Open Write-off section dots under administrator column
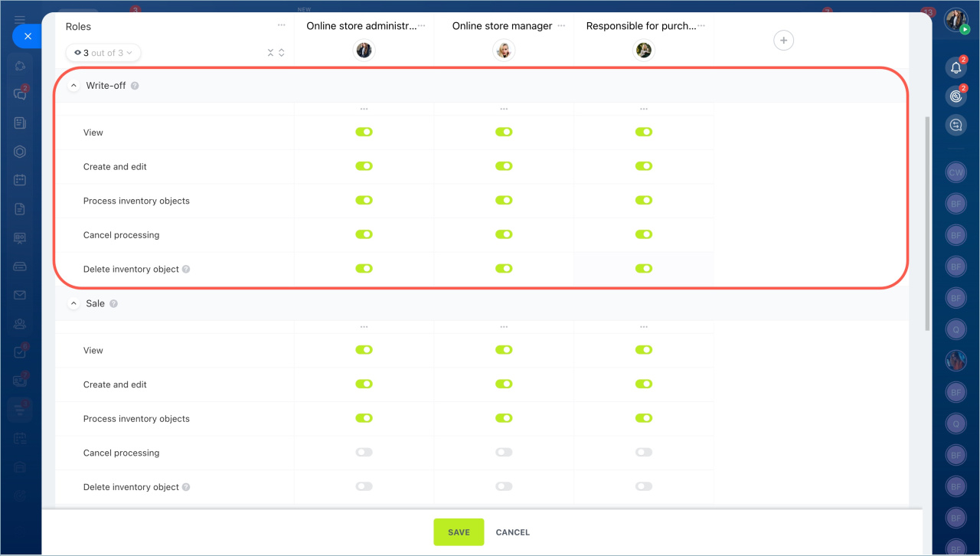Image resolution: width=980 pixels, height=556 pixels. coord(364,110)
